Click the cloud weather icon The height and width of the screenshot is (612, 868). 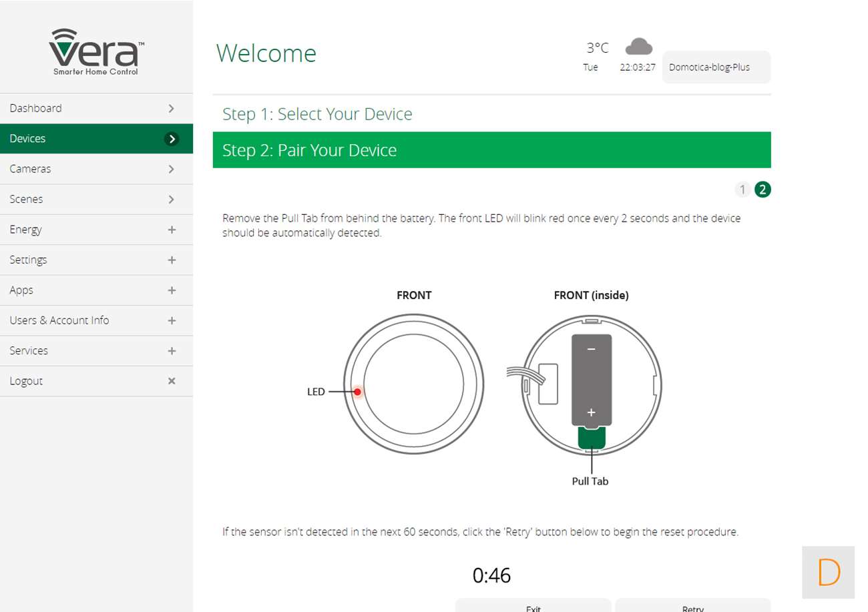638,47
